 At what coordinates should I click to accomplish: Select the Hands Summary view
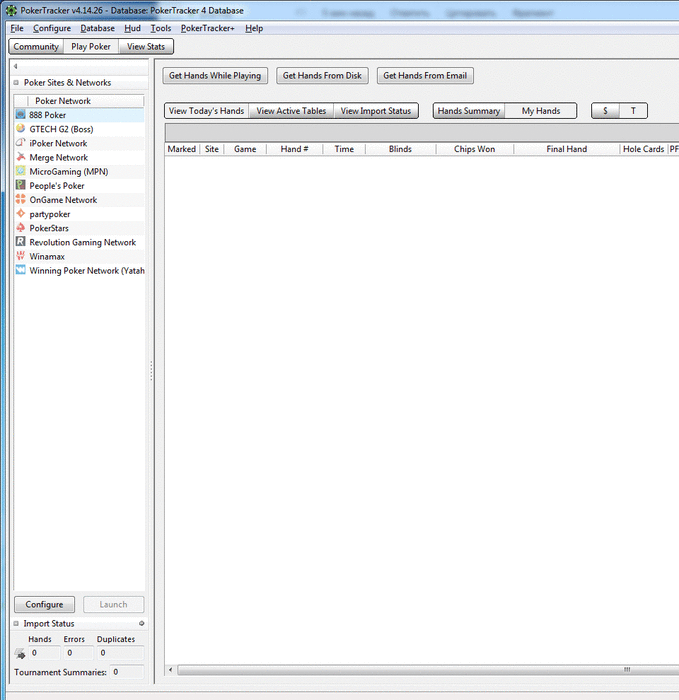pos(469,111)
